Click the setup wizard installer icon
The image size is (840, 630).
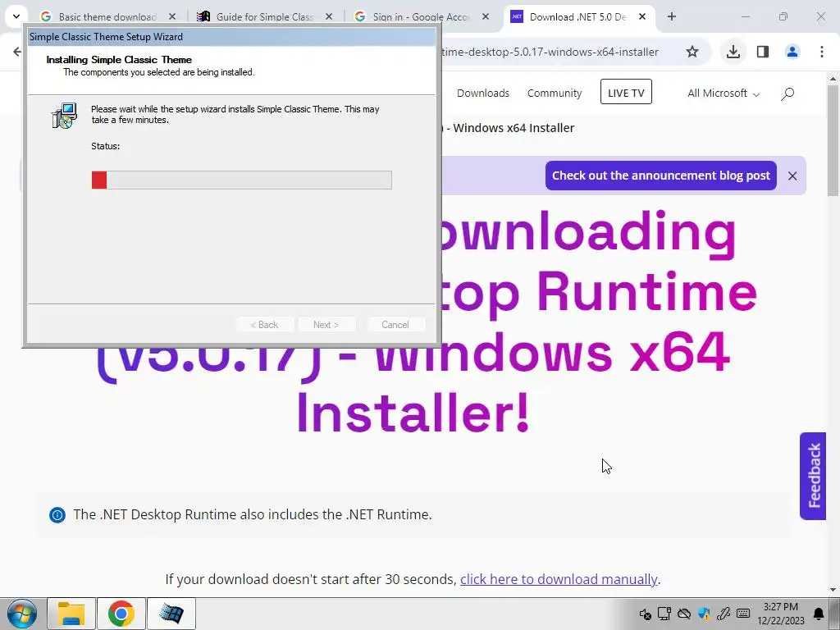click(x=64, y=115)
